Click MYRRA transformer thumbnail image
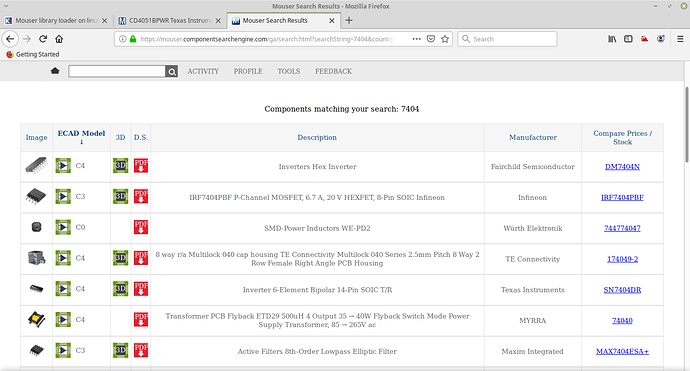Viewport: 690px width, 371px height. [x=37, y=320]
